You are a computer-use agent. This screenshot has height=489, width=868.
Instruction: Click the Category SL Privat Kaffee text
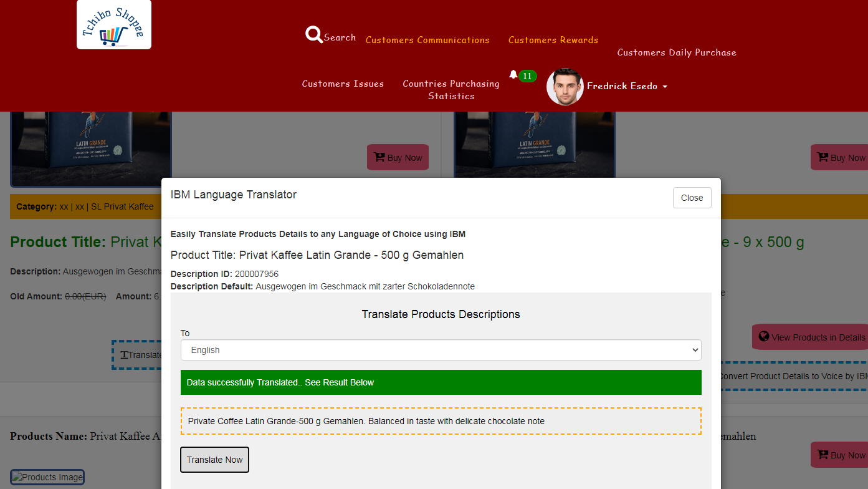85,206
